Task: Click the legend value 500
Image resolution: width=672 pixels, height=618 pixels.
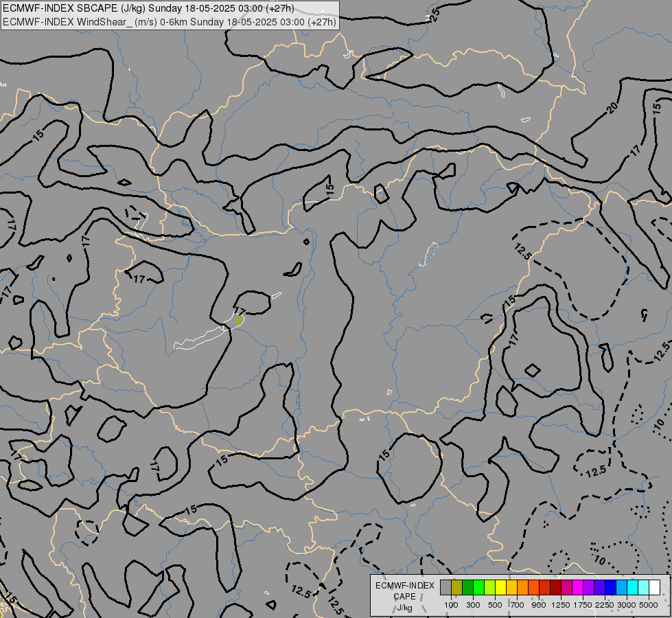Action: 495,605
